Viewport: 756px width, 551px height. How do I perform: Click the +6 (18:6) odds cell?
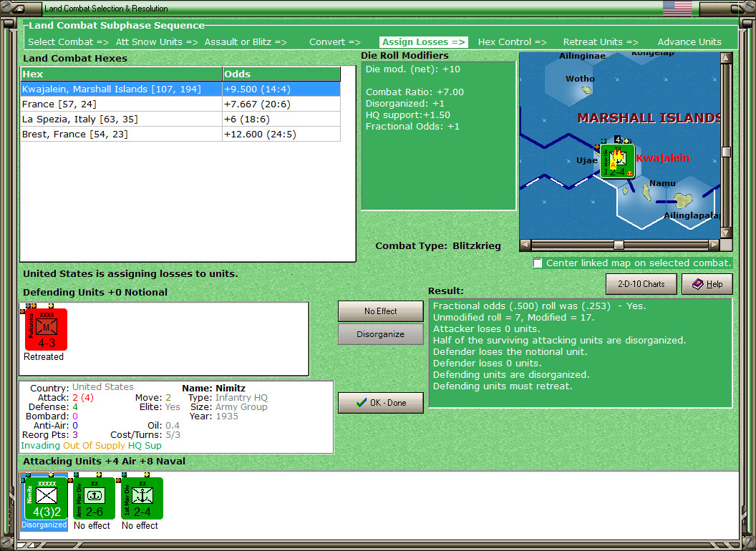(x=281, y=119)
